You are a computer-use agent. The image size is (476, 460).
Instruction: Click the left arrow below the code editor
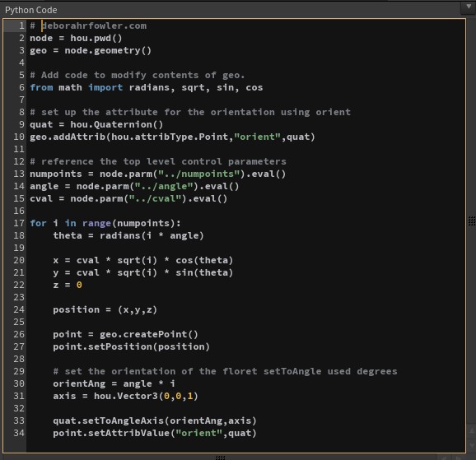point(444,458)
